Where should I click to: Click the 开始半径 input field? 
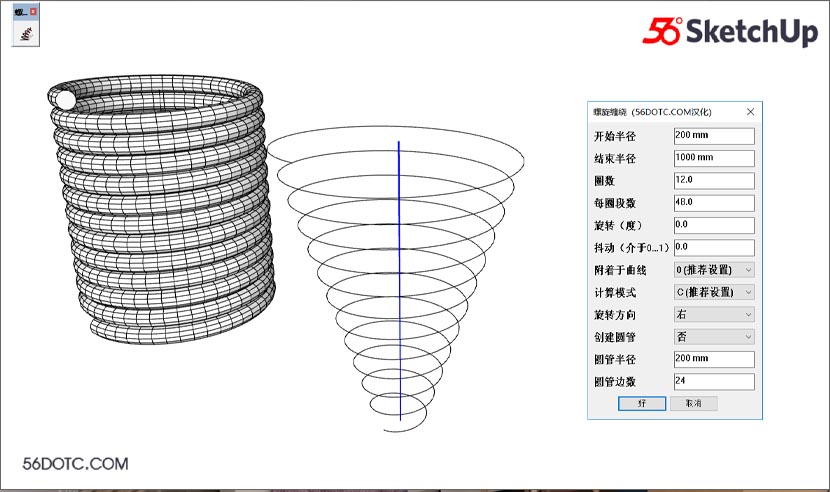tap(713, 136)
